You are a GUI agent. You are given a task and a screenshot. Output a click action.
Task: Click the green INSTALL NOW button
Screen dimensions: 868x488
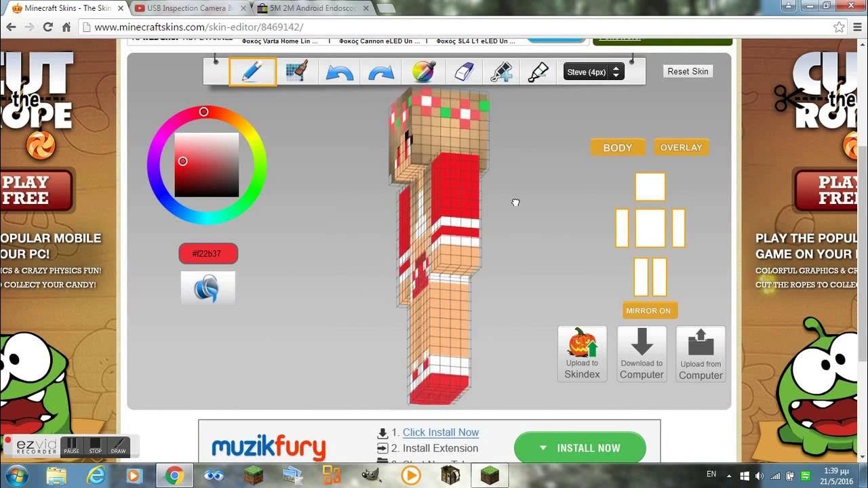click(580, 448)
